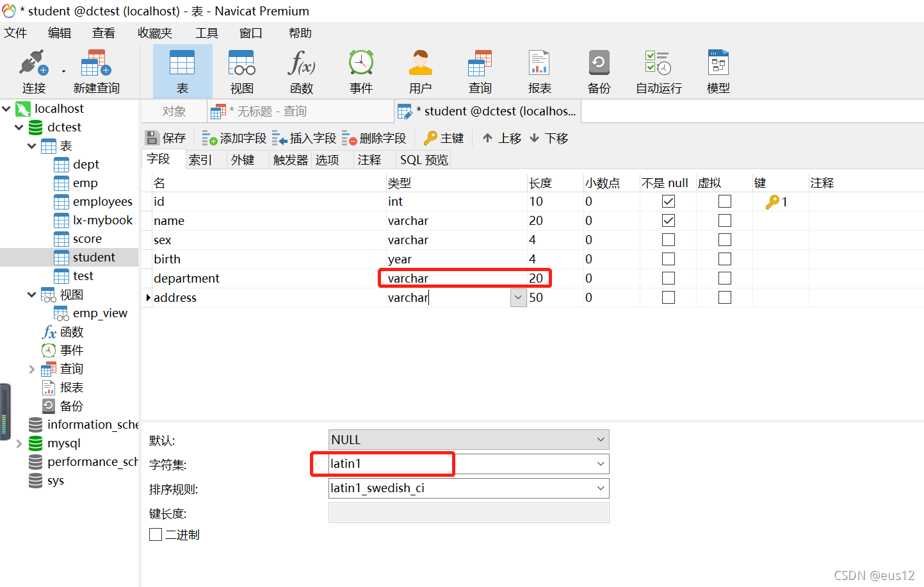Expand the 查询 queries node
Viewport: 924px width, 587px height.
pyautogui.click(x=32, y=368)
